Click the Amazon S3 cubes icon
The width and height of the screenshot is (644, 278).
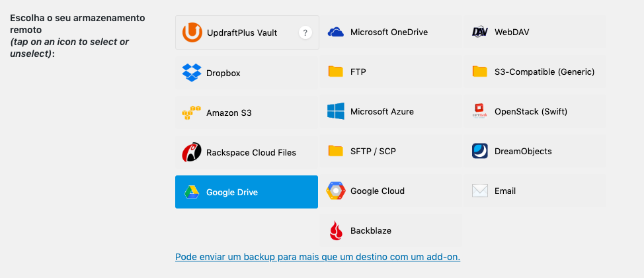[191, 113]
